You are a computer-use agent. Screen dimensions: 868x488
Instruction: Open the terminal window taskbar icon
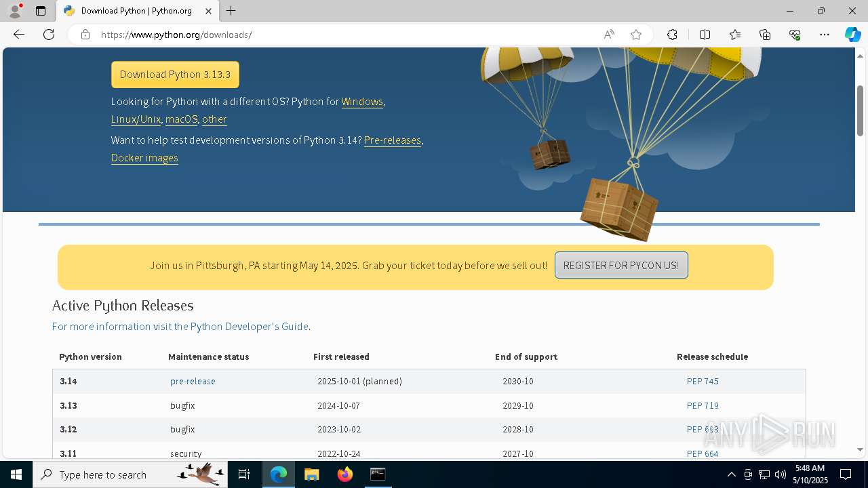(378, 474)
